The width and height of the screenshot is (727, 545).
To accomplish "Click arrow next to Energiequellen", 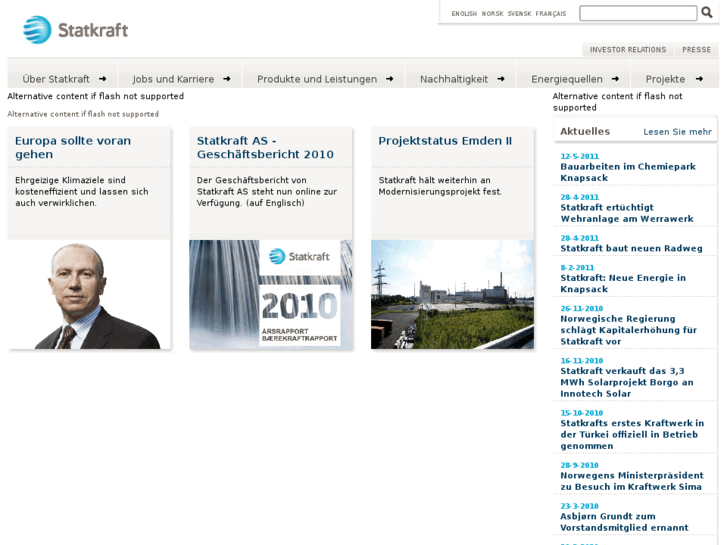I will [615, 79].
